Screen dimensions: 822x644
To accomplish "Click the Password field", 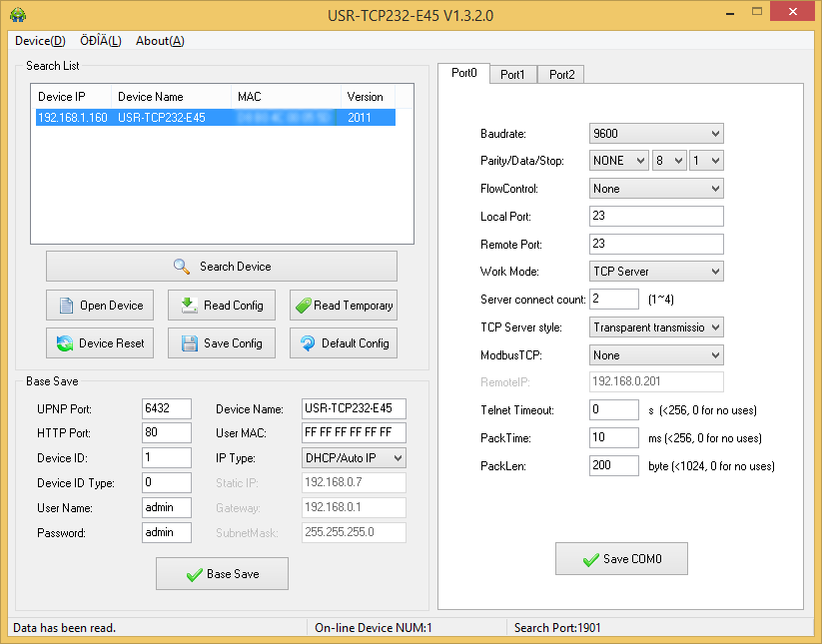I will 167,532.
